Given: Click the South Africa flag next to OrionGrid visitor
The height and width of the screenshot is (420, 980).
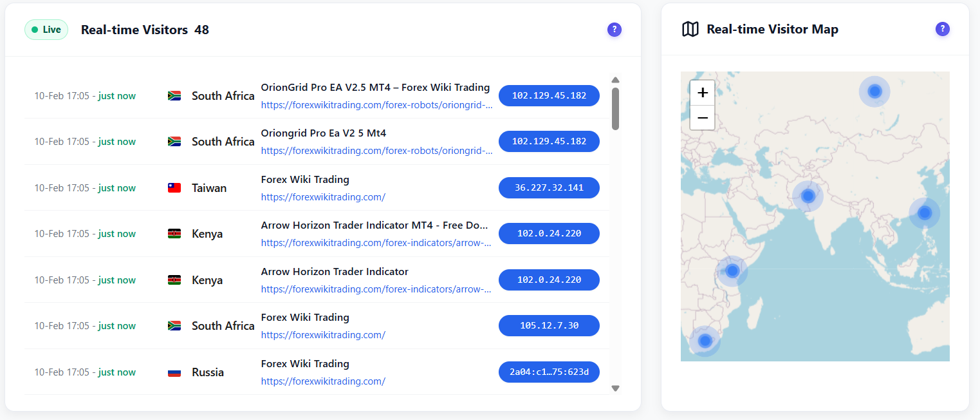Looking at the screenshot, I should click(x=174, y=95).
